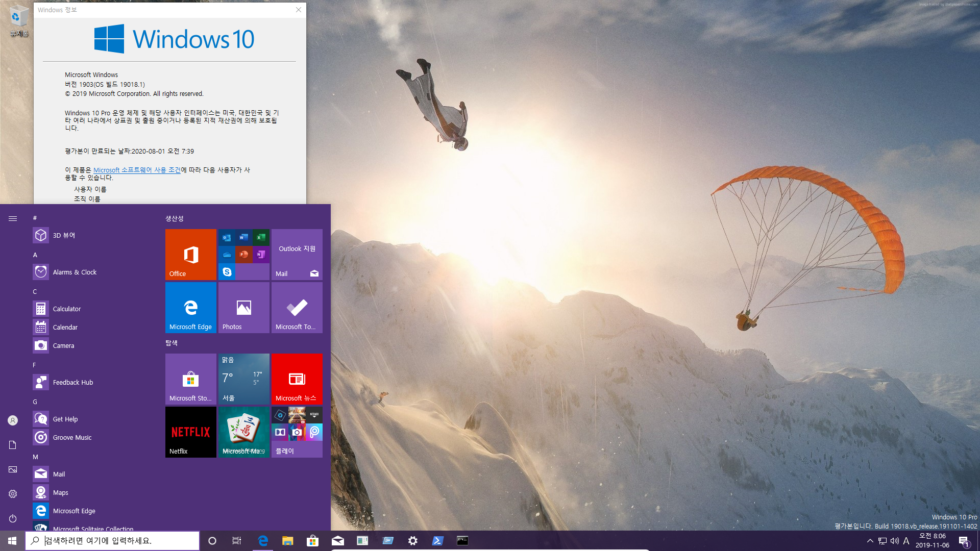Click the 생산성 tile group header
Screen dimensions: 980x551
pyautogui.click(x=175, y=218)
